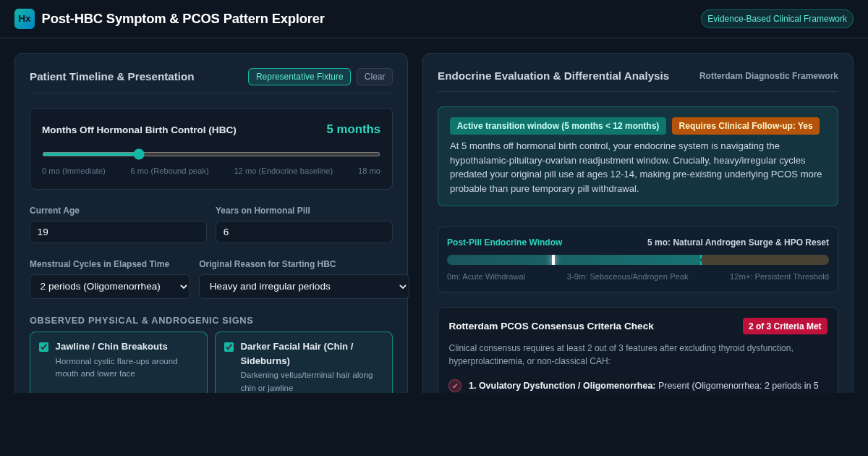Click the 0m: Acute Withdrawal label
Image resolution: width=868 pixels, height=456 pixels.
coord(486,276)
